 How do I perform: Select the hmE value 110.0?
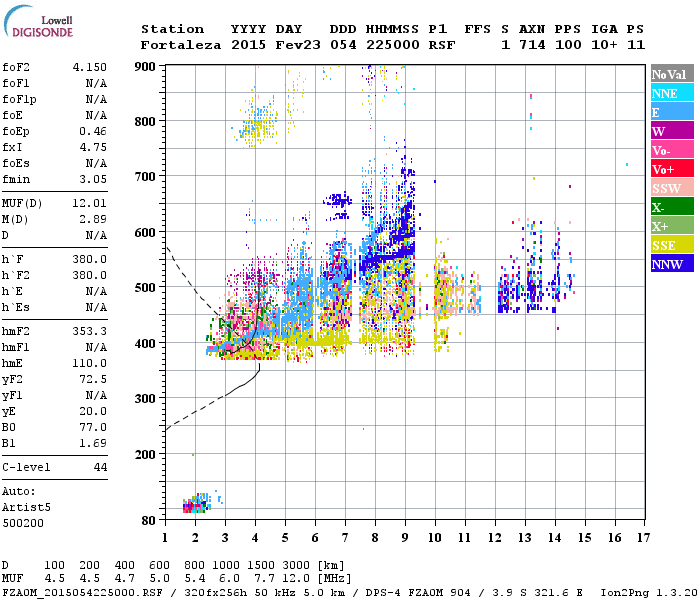[x=90, y=363]
